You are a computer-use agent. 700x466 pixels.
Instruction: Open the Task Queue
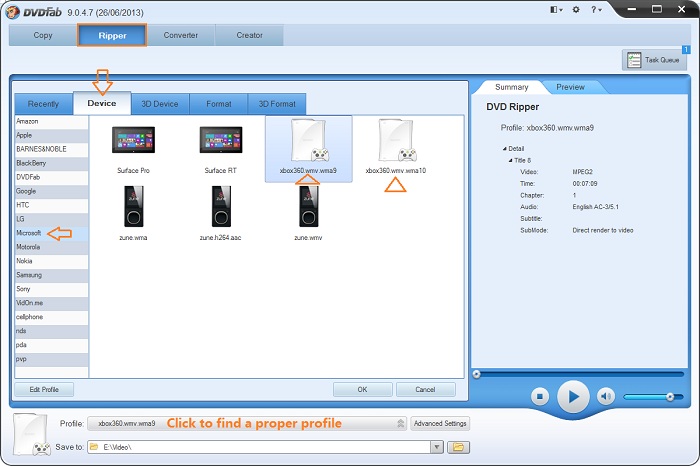[654, 60]
